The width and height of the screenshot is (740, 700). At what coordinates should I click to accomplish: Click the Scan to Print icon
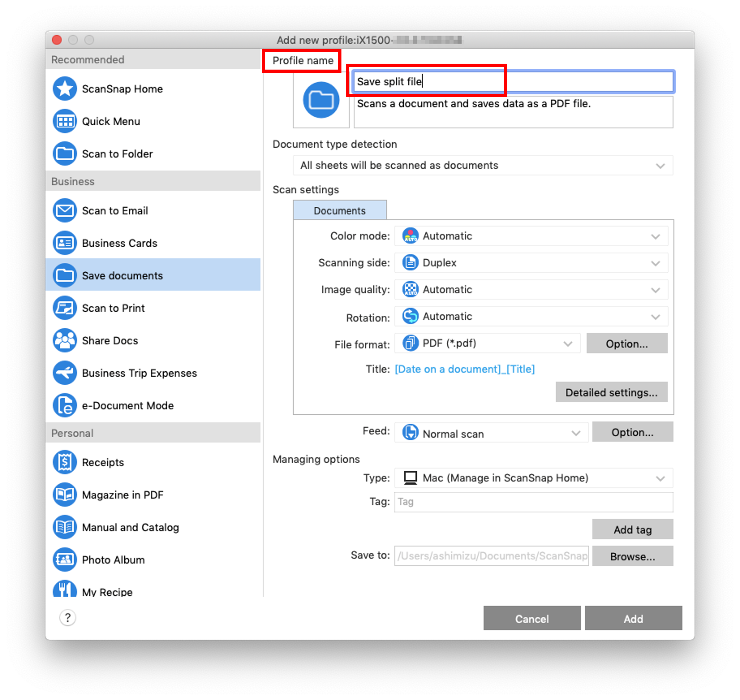66,306
